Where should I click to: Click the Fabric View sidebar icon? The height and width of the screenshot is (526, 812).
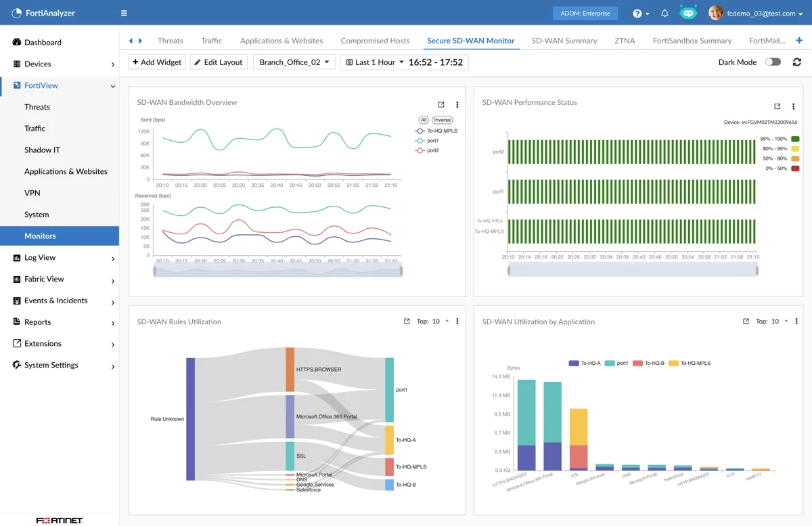pyautogui.click(x=17, y=279)
